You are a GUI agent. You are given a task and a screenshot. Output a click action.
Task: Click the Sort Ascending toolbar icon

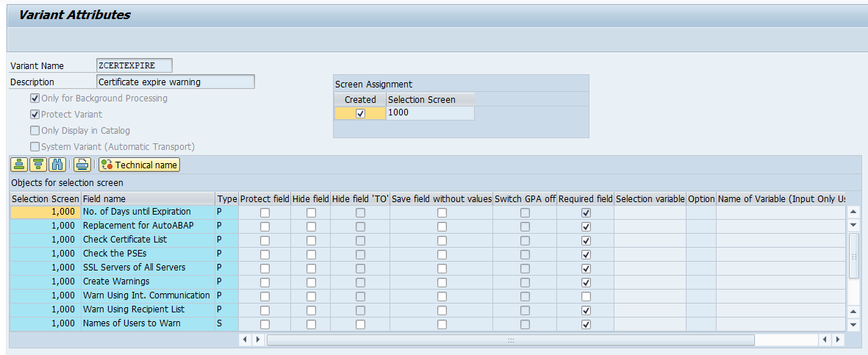[x=20, y=165]
